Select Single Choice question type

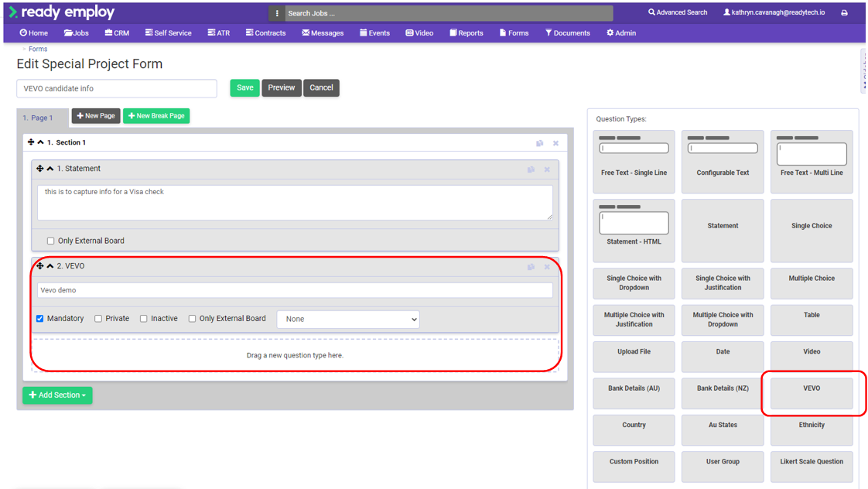point(812,231)
